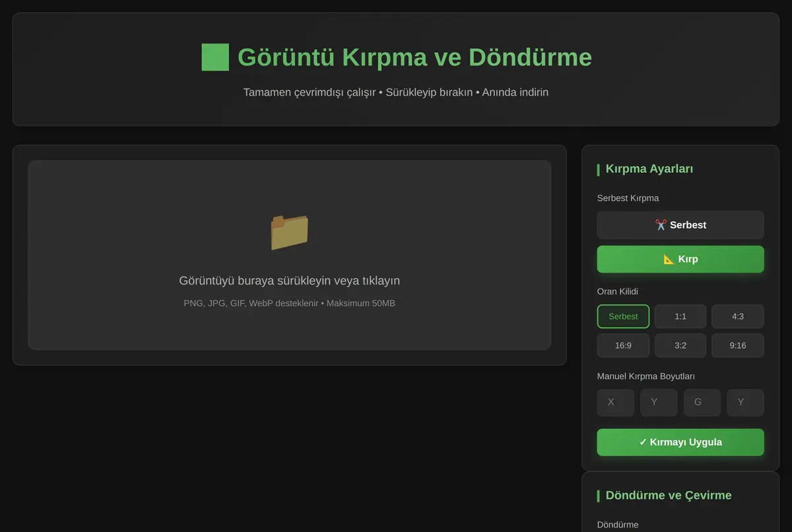Focus the X crop coordinate field

coord(616,403)
